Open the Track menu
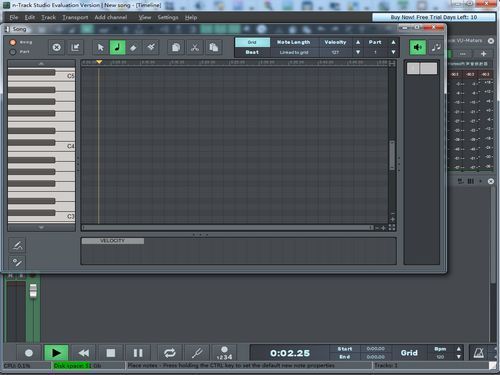The height and width of the screenshot is (375, 500). click(48, 17)
